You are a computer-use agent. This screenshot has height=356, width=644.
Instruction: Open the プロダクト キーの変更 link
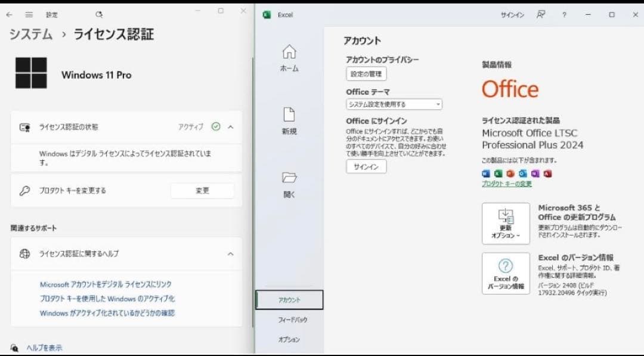[x=506, y=184]
